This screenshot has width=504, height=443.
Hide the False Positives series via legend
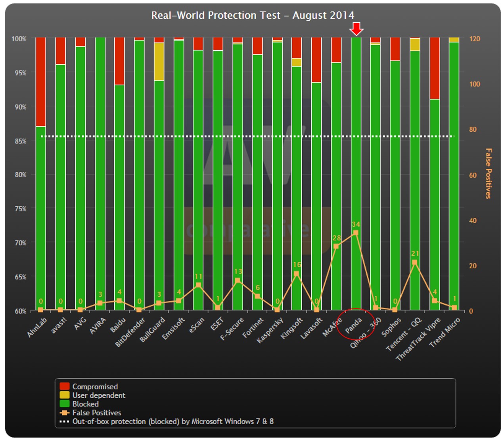coord(96,413)
